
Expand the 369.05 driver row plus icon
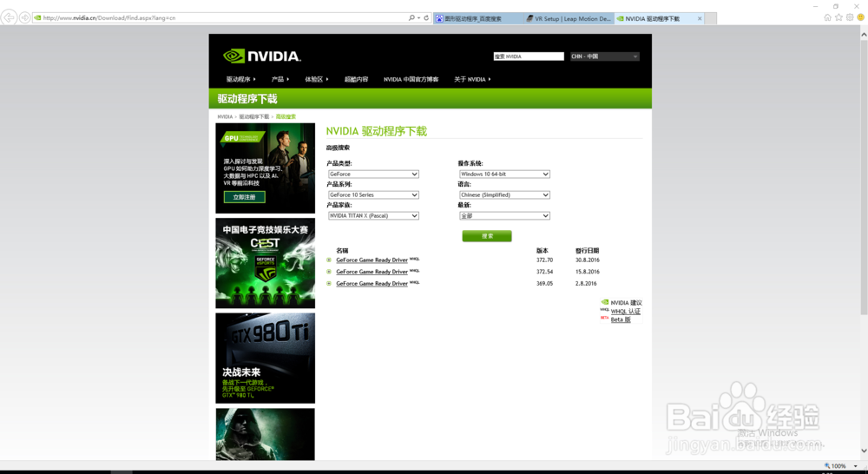(329, 283)
